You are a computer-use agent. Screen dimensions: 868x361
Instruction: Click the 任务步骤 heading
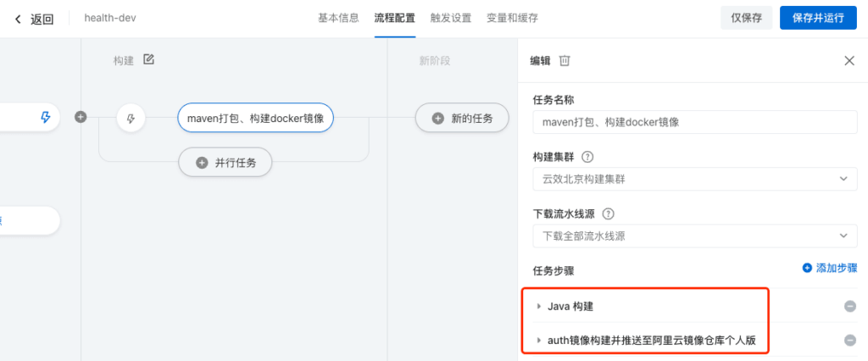click(x=553, y=271)
